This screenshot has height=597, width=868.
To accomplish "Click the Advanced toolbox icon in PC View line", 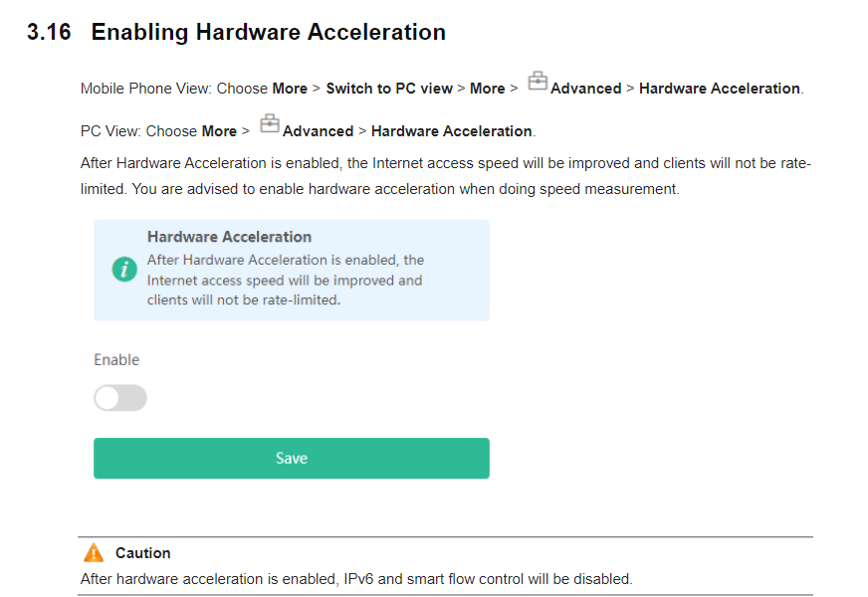I will point(270,124).
